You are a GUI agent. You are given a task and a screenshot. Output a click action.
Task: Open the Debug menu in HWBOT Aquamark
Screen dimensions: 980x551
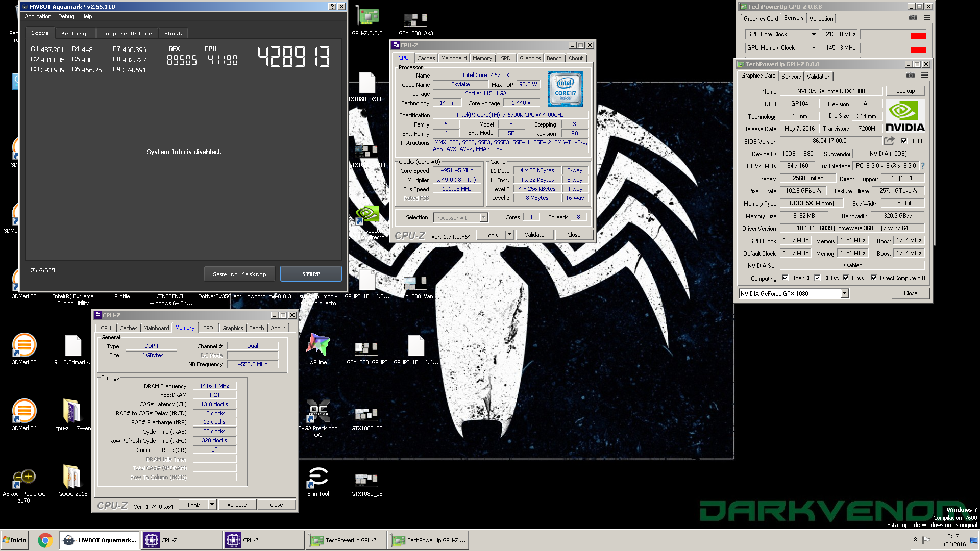pyautogui.click(x=66, y=16)
